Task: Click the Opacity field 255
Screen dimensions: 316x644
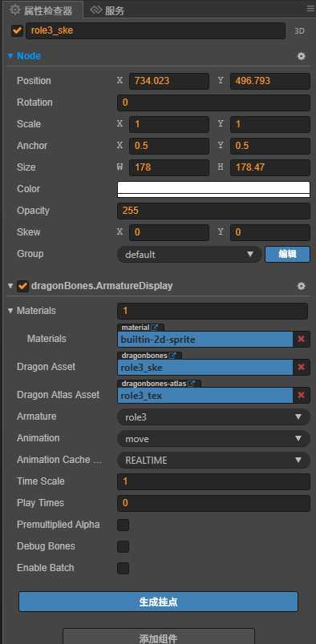Action: click(x=213, y=211)
